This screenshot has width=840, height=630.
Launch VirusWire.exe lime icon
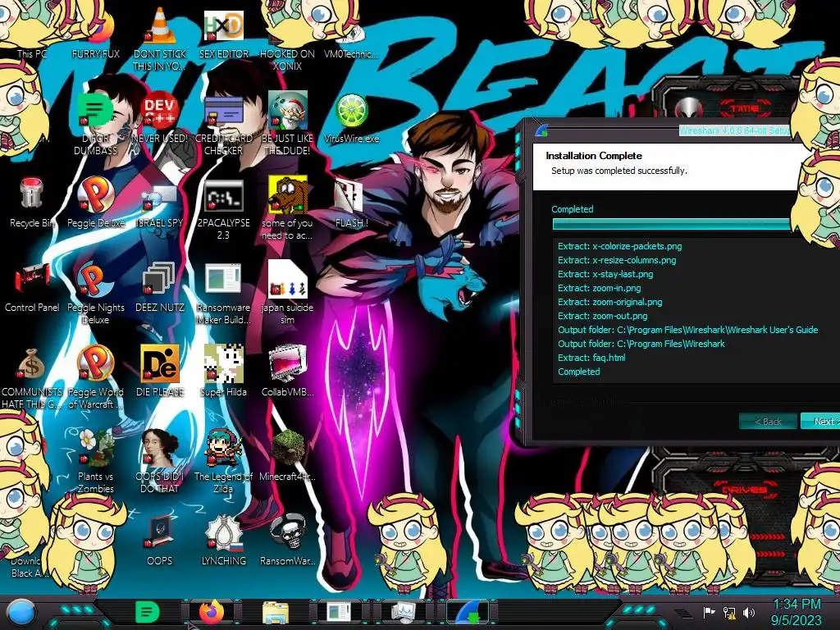coord(351,118)
